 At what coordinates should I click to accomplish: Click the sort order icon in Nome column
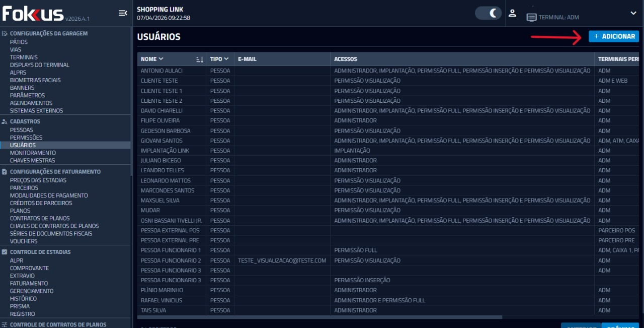pyautogui.click(x=200, y=59)
